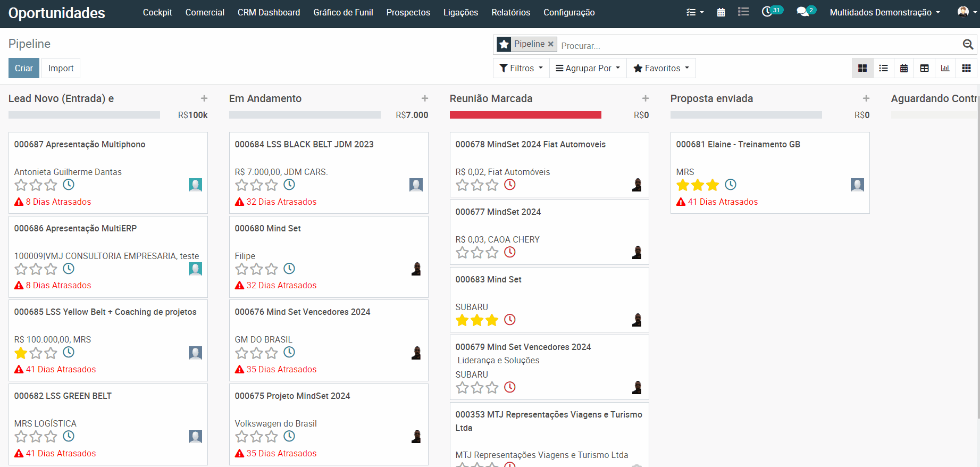Open calendar view of pipeline
This screenshot has width=980, height=467.
904,68
